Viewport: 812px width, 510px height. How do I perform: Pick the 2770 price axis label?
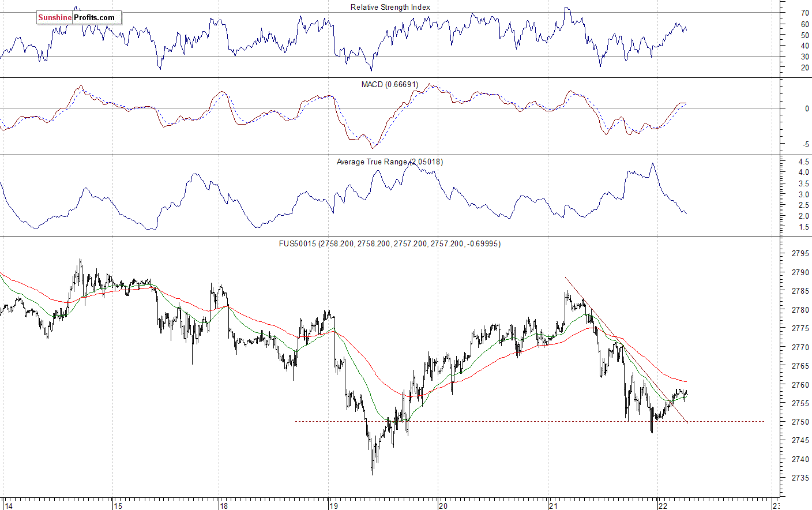tap(800, 347)
